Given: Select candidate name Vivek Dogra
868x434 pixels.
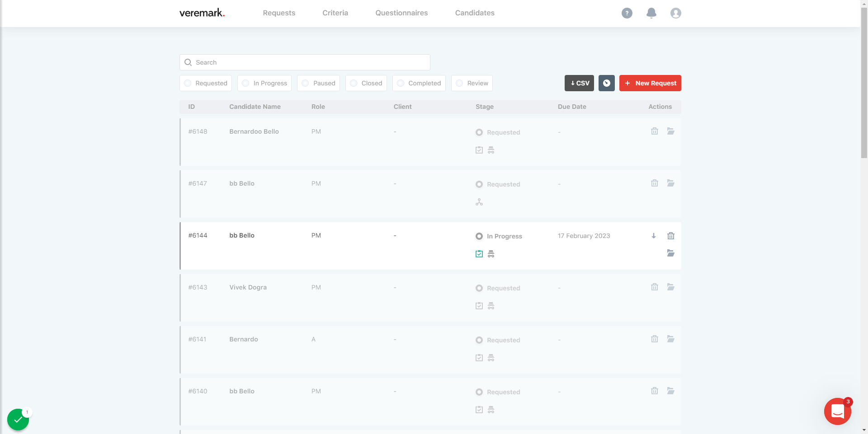Looking at the screenshot, I should [x=248, y=287].
